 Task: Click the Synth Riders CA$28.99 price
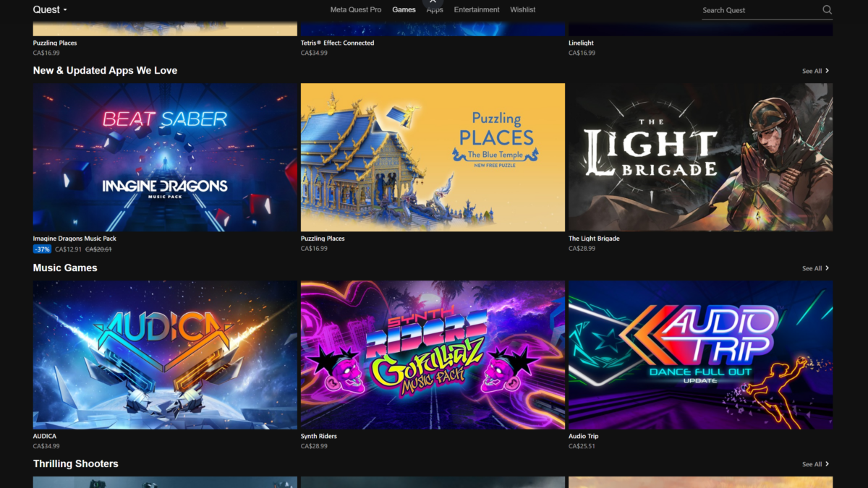pos(314,447)
